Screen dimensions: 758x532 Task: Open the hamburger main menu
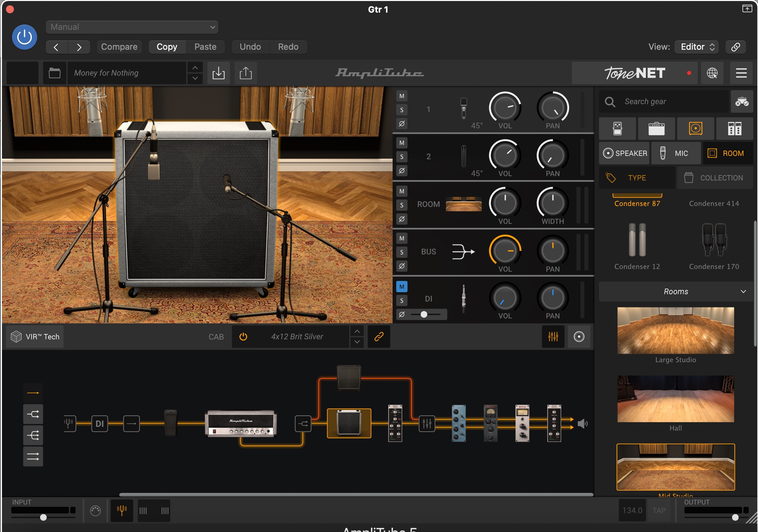coord(741,73)
